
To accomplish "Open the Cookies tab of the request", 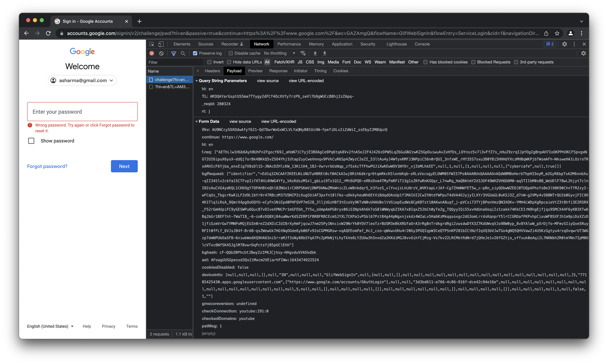I will [x=341, y=71].
